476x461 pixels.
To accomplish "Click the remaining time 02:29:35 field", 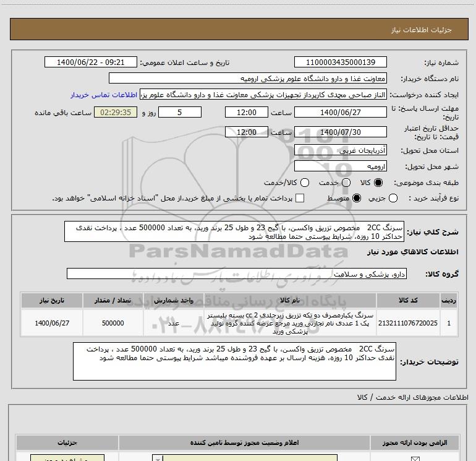I will pos(116,113).
